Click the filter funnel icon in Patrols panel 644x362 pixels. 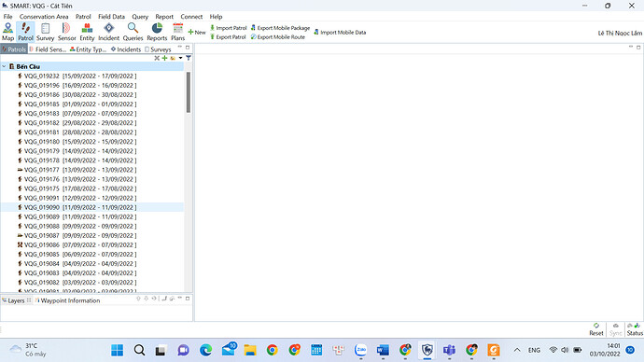point(189,58)
